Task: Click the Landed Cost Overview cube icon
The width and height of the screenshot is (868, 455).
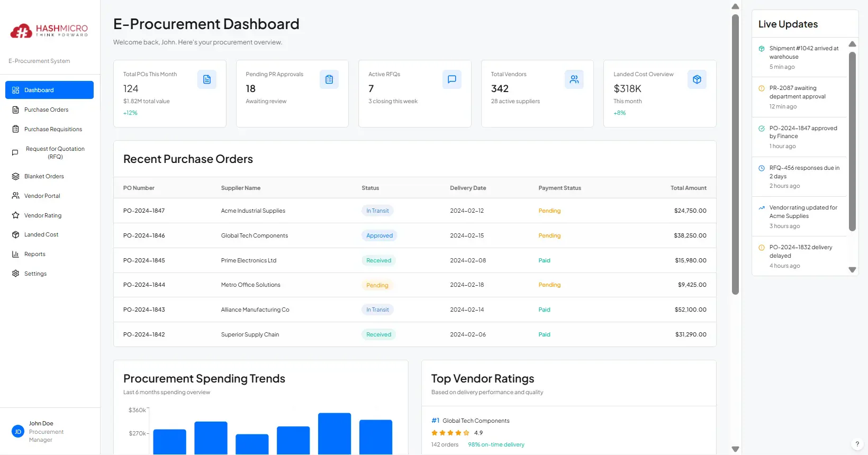Action: [697, 79]
